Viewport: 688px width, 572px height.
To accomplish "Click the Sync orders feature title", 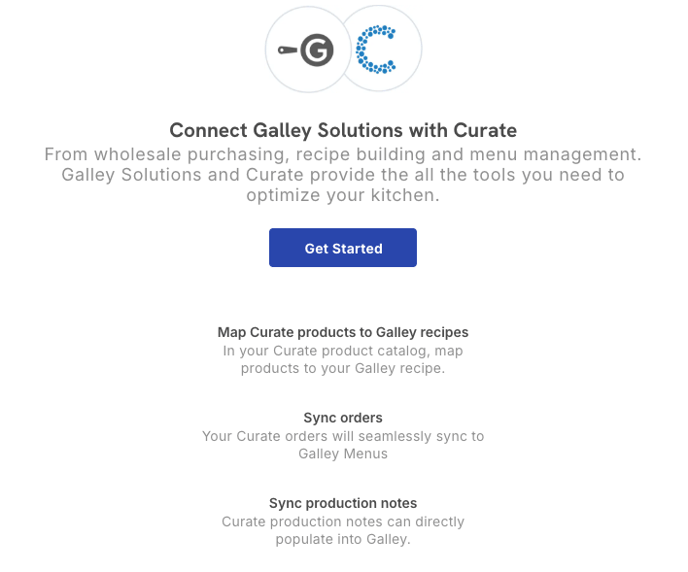I will 343,418.
